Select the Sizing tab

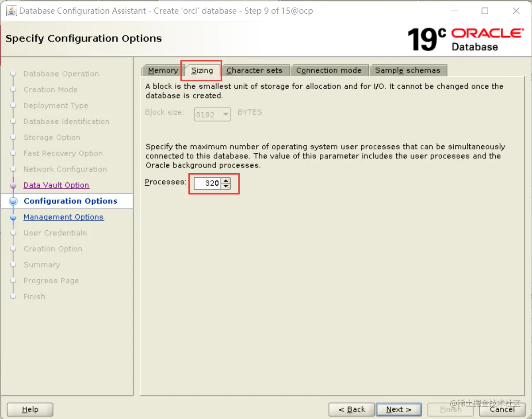[x=202, y=70]
